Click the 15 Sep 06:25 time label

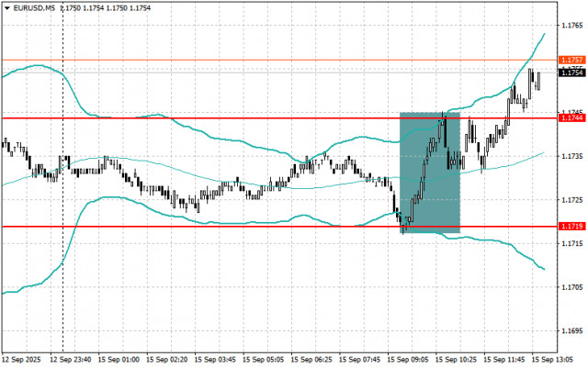coord(311,360)
